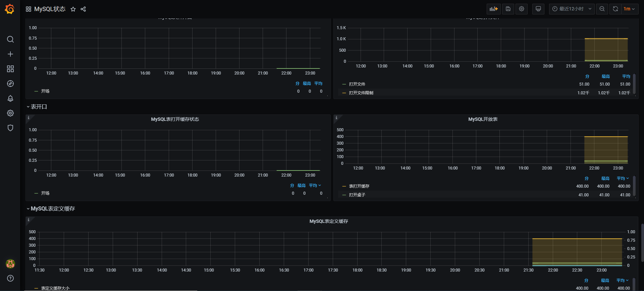Sort by 分 in MySQL开放表 legend
The width and height of the screenshot is (644, 291).
[x=586, y=179]
